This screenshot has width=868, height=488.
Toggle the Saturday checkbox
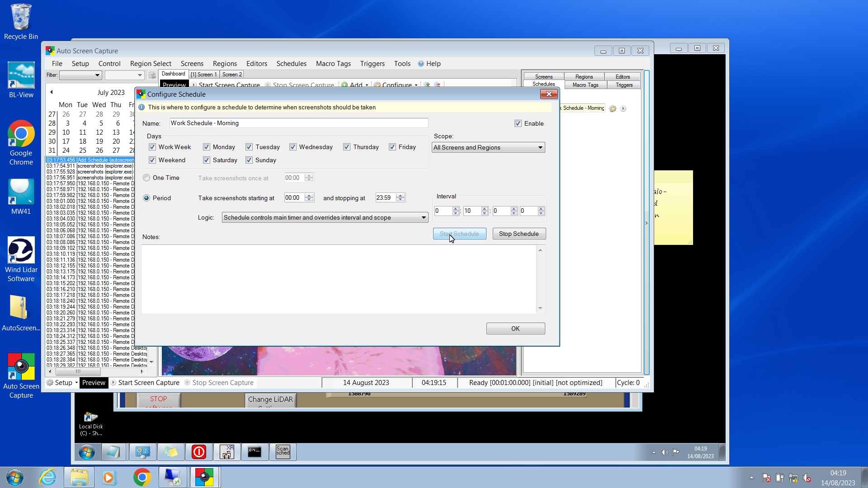tap(207, 160)
